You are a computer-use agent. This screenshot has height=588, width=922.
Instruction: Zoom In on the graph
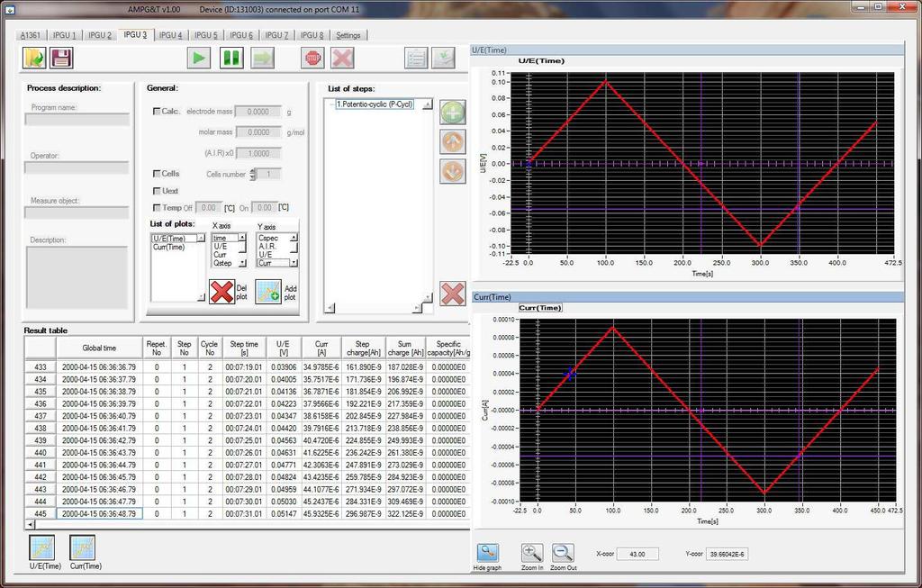[531, 553]
